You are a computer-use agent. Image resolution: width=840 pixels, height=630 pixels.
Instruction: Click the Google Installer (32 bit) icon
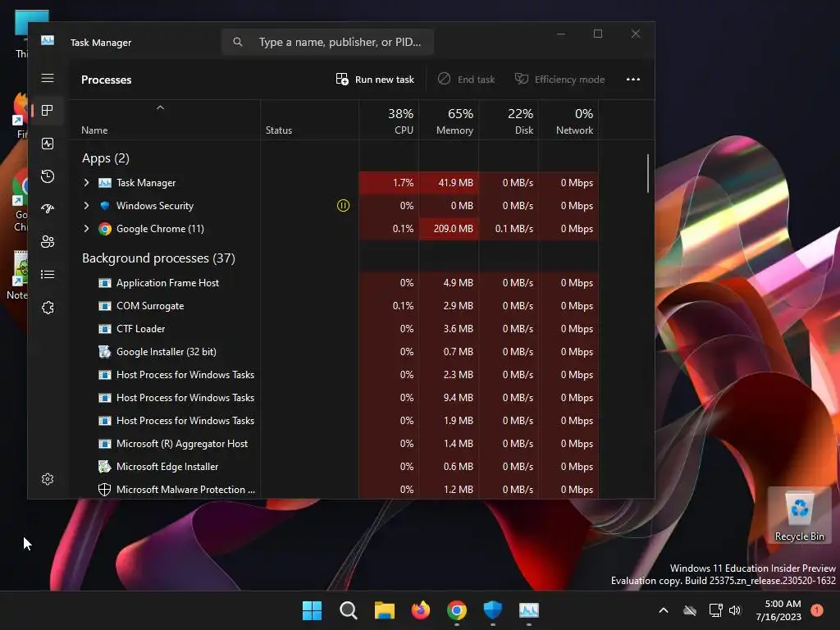104,352
